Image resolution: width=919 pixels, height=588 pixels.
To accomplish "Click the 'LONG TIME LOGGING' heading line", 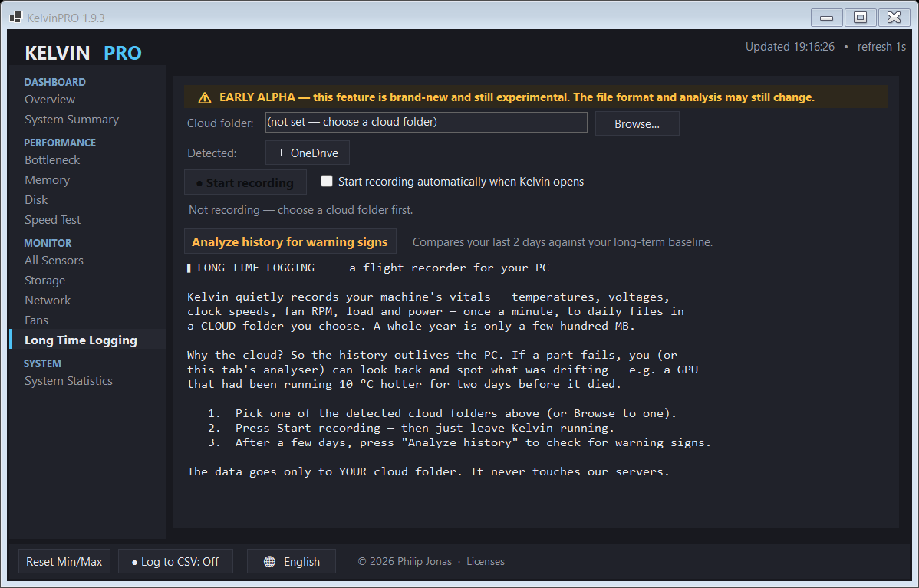I will [x=368, y=268].
